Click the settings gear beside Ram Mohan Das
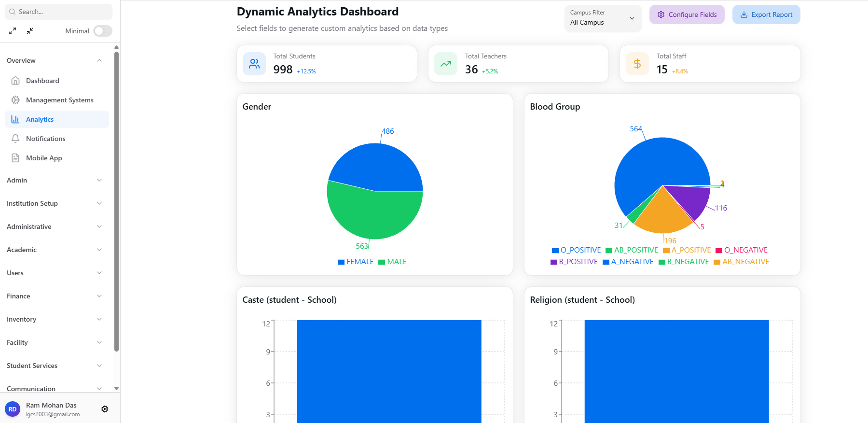 click(105, 409)
